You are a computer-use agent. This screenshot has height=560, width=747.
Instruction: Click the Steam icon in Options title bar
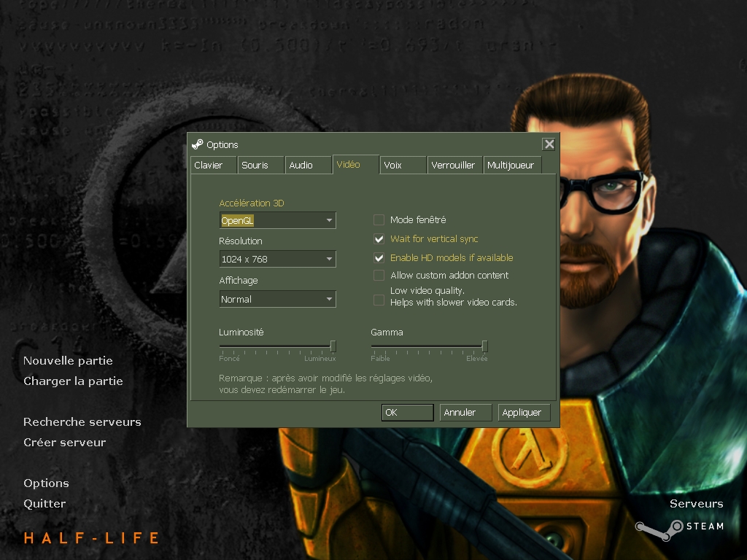pos(198,144)
